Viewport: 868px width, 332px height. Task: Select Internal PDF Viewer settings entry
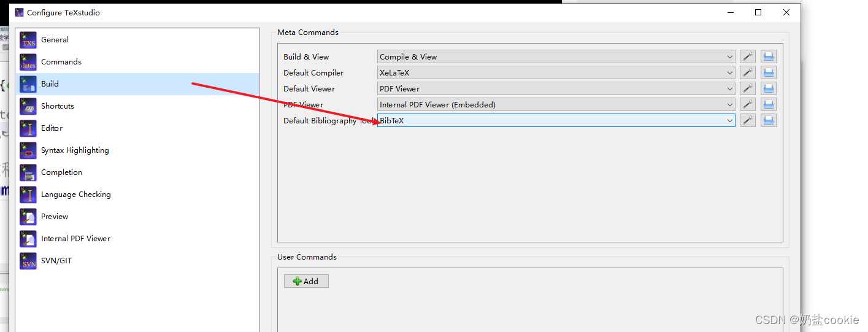coord(137,239)
